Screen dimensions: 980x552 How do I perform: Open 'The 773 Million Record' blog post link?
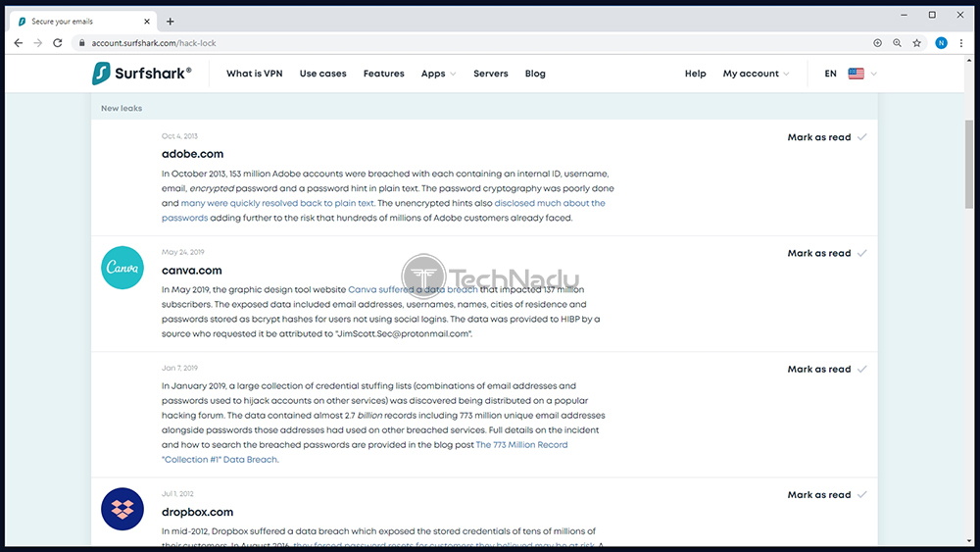(522, 444)
